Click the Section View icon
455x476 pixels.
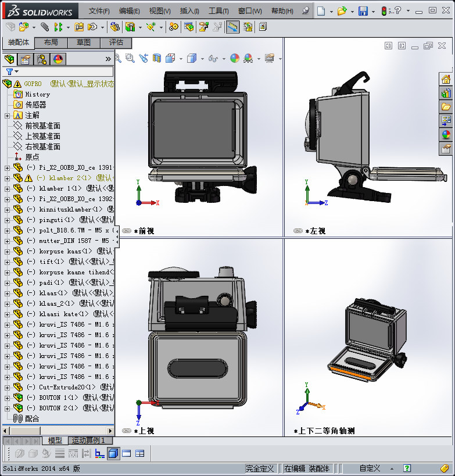click(157, 58)
